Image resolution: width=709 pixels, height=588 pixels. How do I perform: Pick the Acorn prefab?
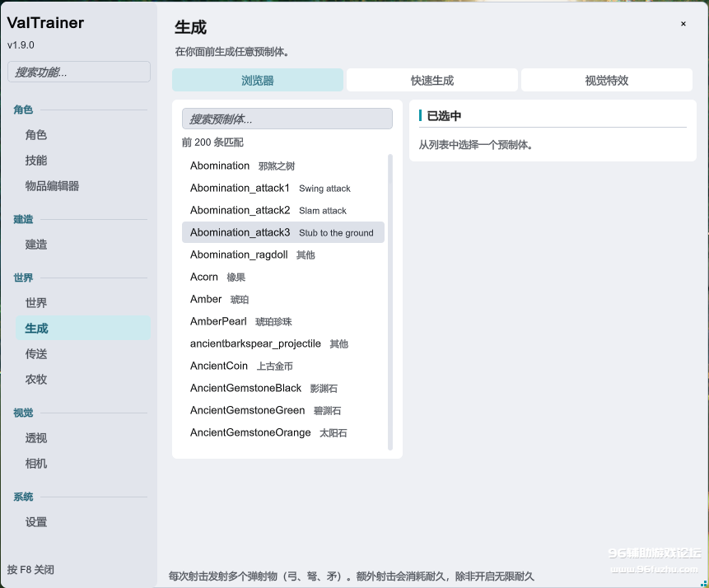coord(283,277)
